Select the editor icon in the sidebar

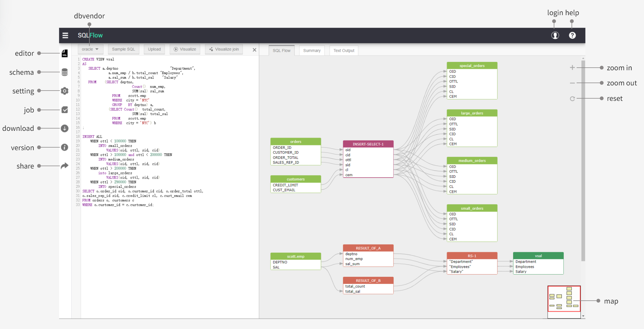coord(64,53)
